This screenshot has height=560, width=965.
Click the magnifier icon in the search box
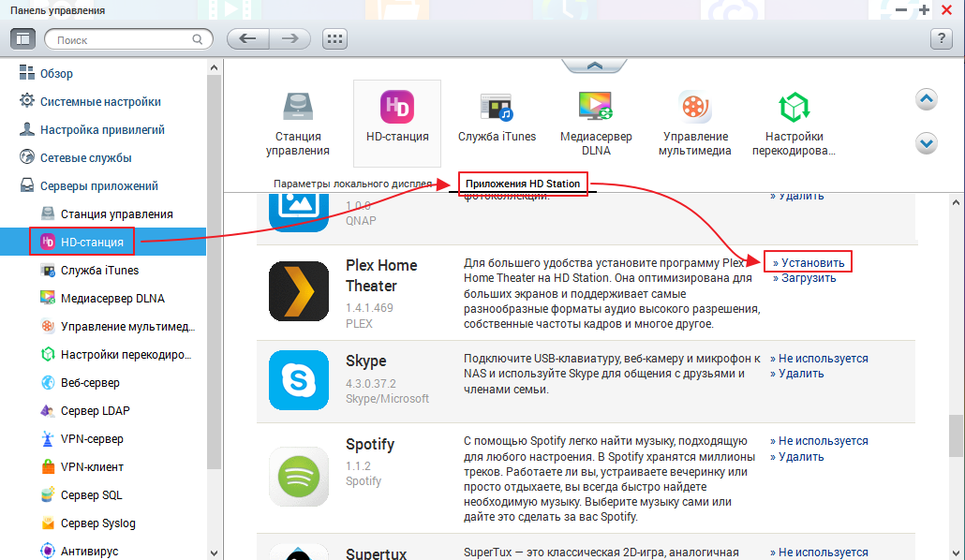tap(197, 39)
